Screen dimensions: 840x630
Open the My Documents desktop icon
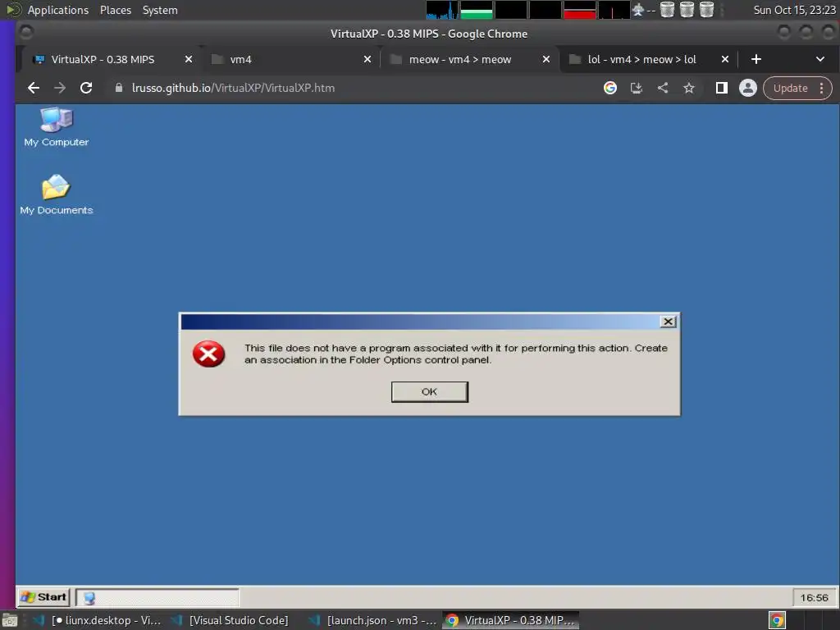coord(57,195)
